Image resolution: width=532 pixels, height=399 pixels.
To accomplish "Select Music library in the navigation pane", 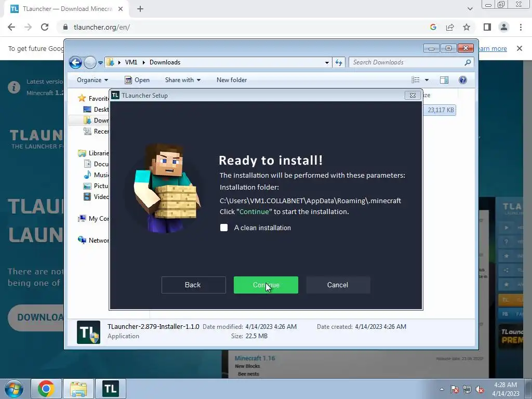I will click(96, 175).
